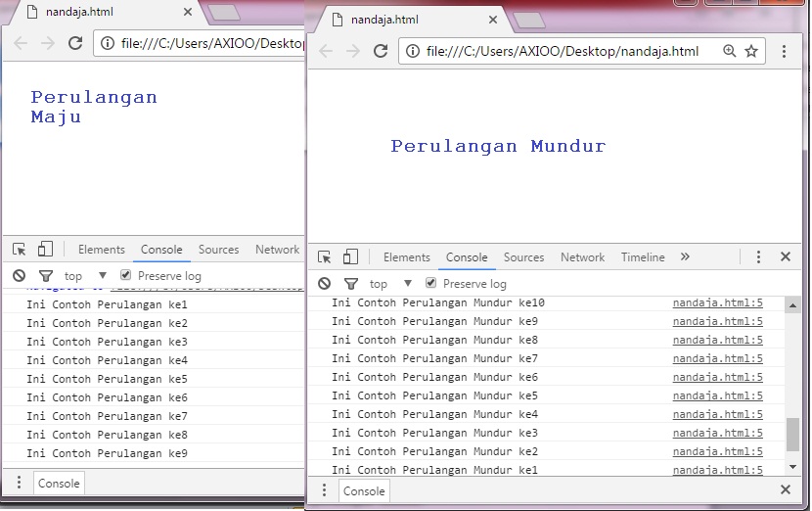Open top context dropdown in right DevTools

point(390,284)
